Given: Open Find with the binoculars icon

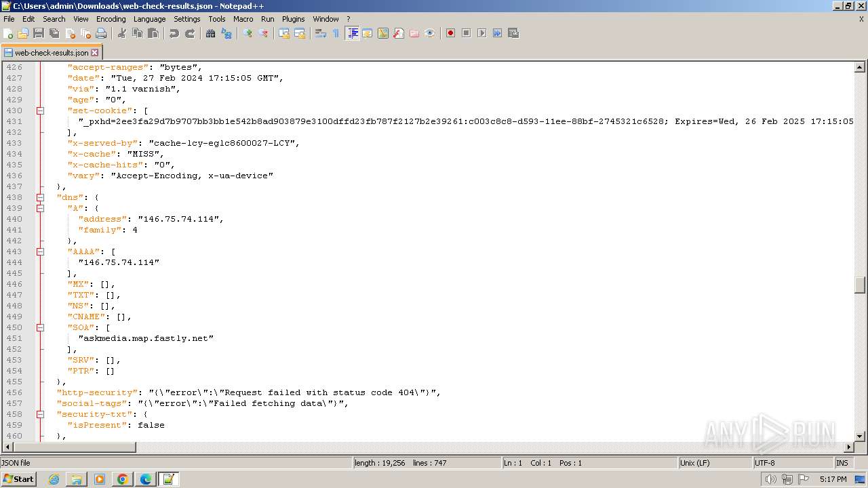Looking at the screenshot, I should coord(211,33).
